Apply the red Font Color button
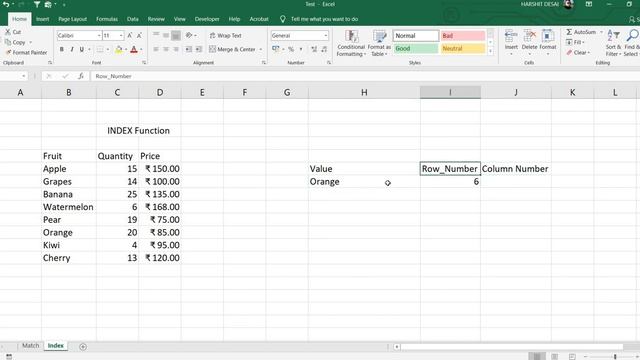640x360 pixels. (x=134, y=49)
